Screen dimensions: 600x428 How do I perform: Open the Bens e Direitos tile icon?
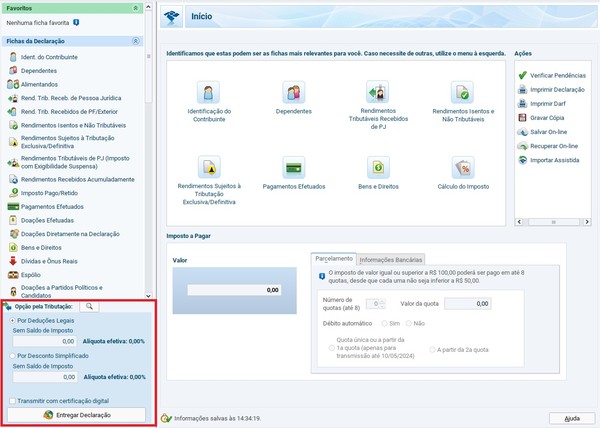click(x=377, y=167)
